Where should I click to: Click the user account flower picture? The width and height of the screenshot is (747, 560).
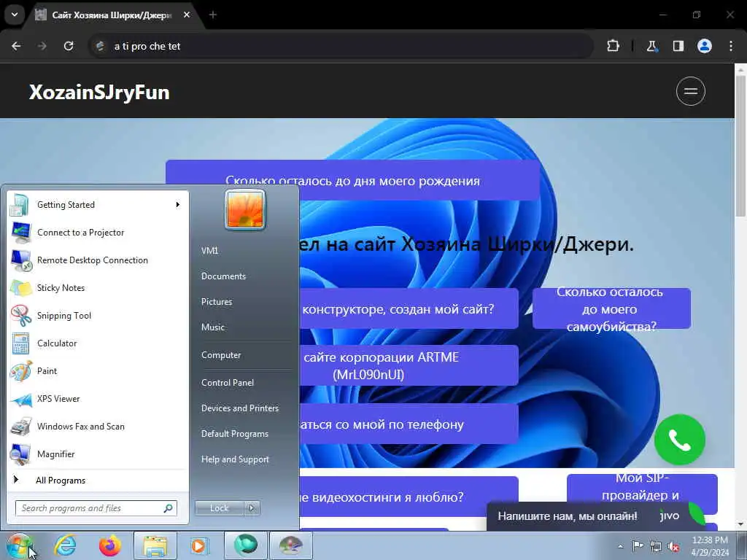[245, 209]
